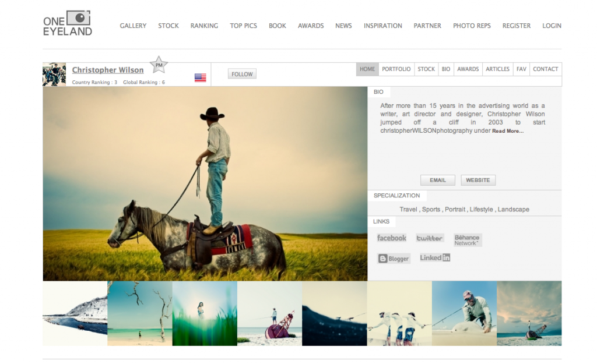Open the bare trees beach thumbnail
This screenshot has height=364, width=597.
[140, 313]
